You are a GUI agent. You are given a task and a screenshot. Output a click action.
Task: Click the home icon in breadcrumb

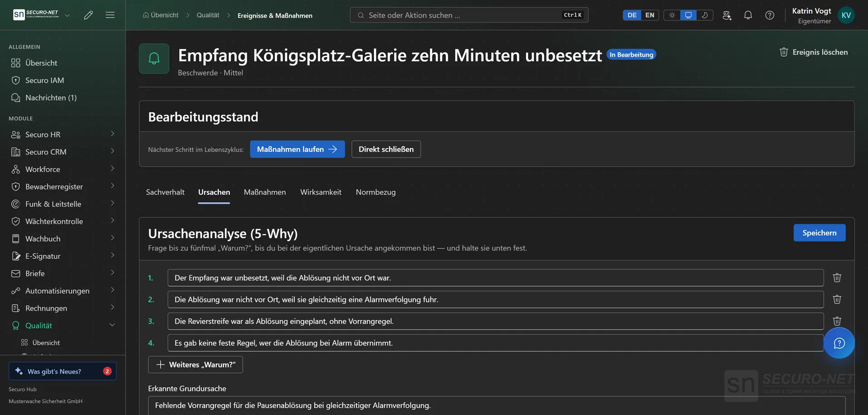point(146,15)
